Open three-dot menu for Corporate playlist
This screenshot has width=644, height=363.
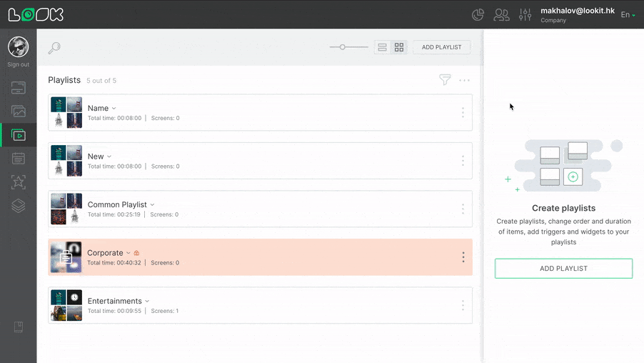coord(463,257)
